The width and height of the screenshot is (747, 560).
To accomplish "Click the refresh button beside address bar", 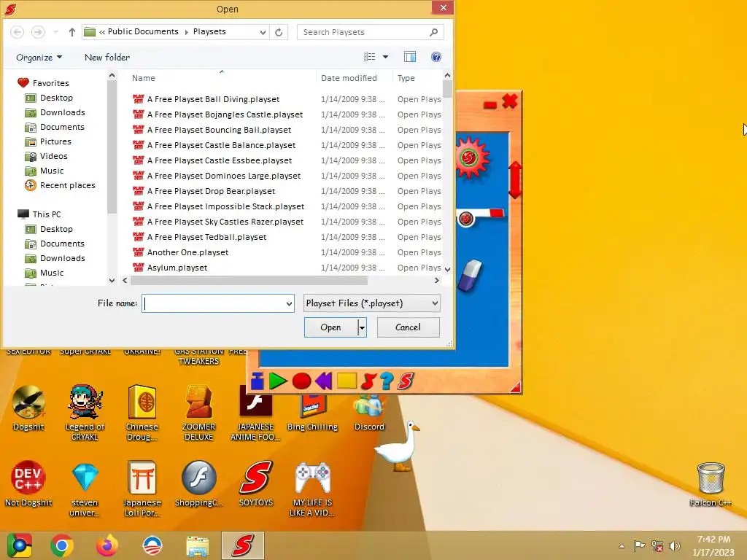I will (279, 32).
